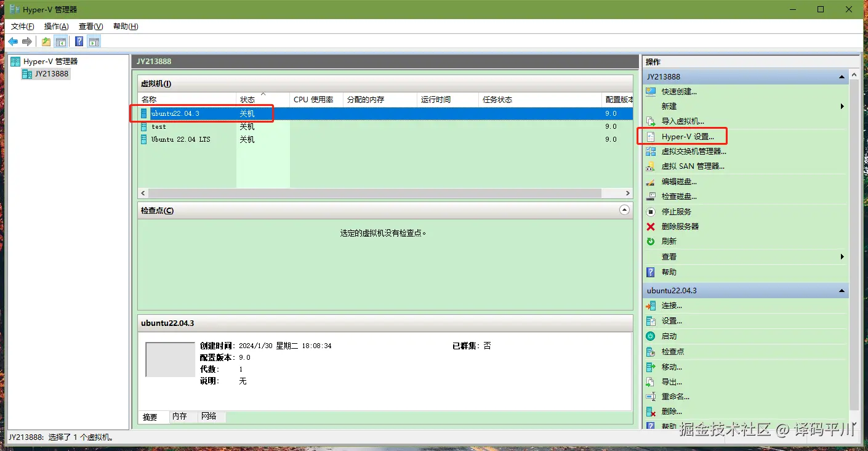Click 启动 to start ubuntu22.04.3
This screenshot has height=451, width=868.
(669, 336)
